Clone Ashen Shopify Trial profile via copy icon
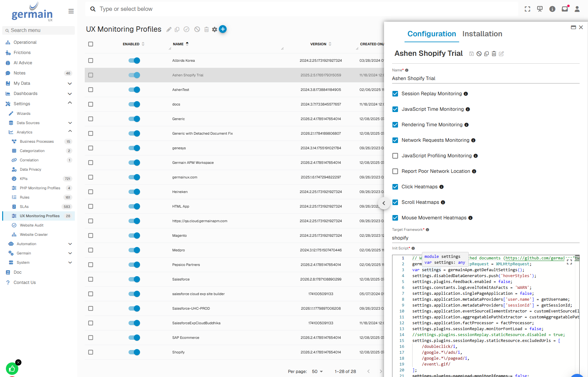Screen dimensions: 588x377 [x=486, y=54]
